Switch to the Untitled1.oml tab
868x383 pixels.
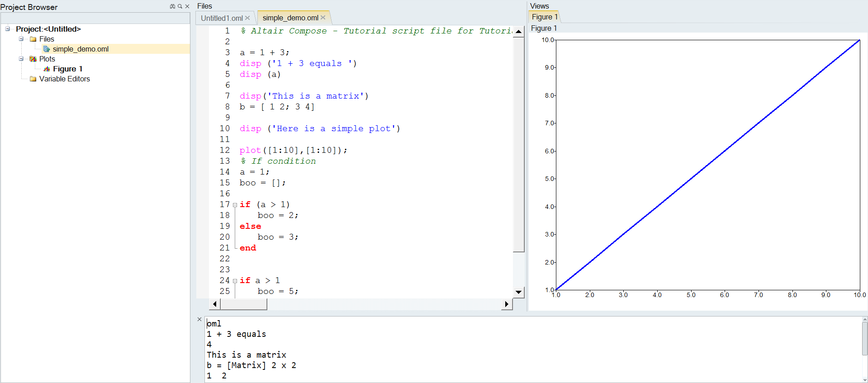point(222,18)
